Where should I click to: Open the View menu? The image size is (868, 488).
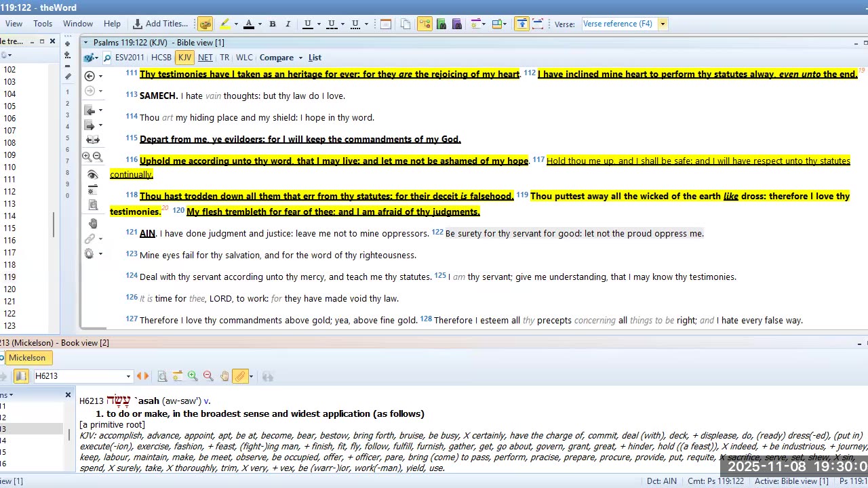pos(14,24)
